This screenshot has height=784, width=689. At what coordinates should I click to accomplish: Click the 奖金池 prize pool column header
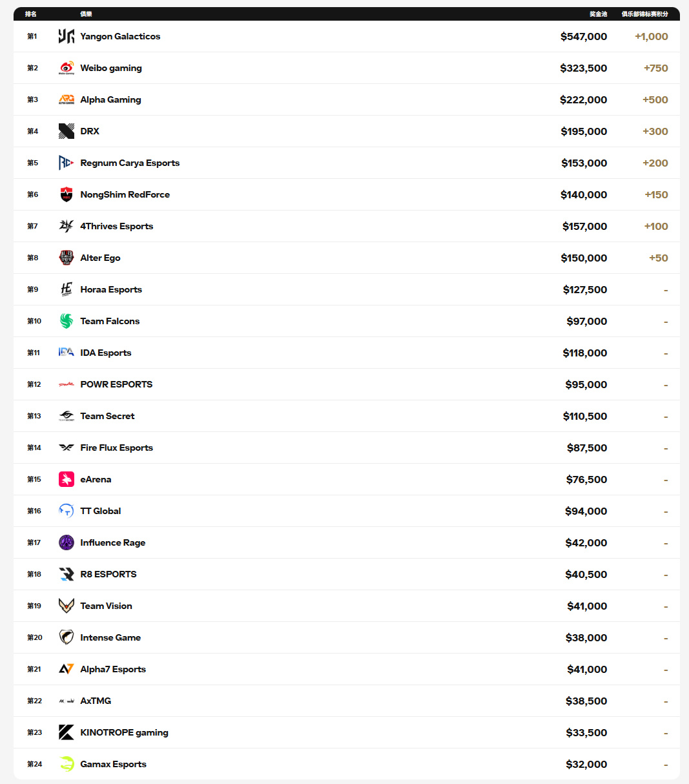pos(598,14)
